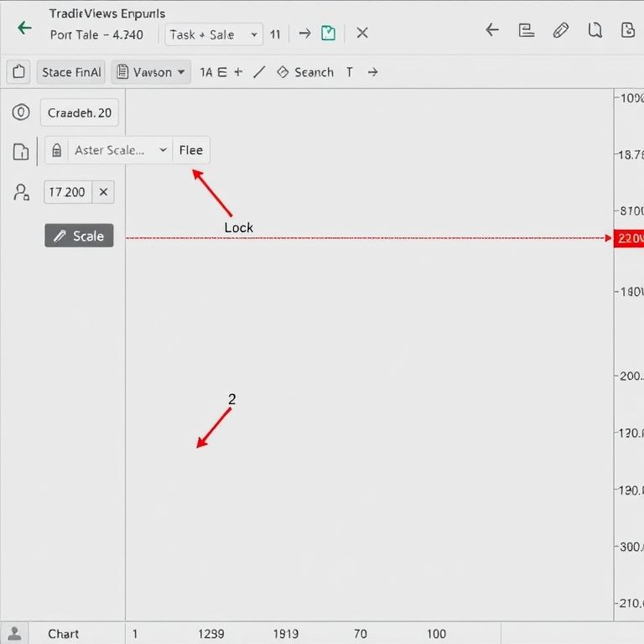Click the bookmark icon at top right
This screenshot has height=644, width=644.
[595, 30]
